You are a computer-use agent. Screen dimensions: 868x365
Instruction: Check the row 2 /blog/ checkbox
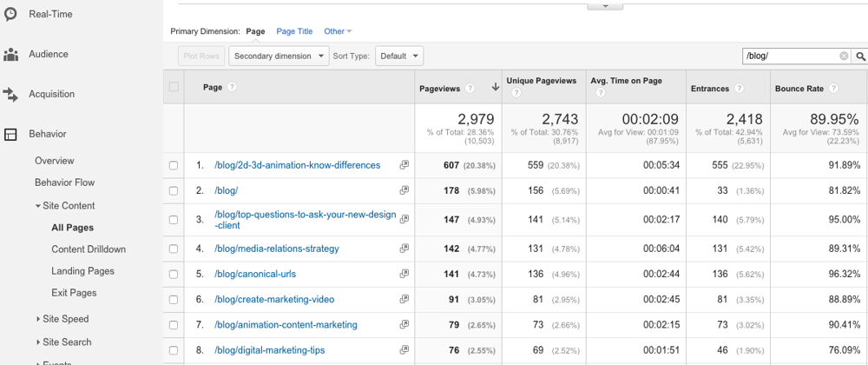tap(174, 191)
